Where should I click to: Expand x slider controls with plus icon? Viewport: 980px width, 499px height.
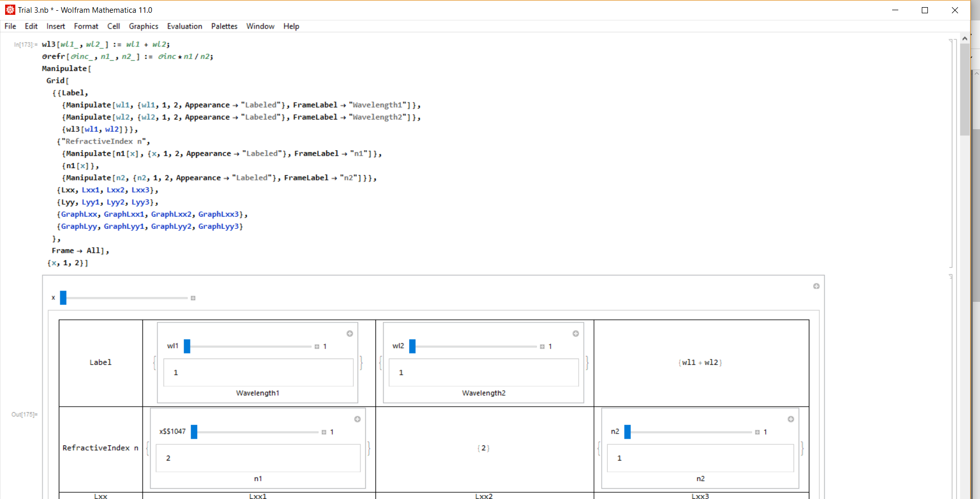[193, 298]
